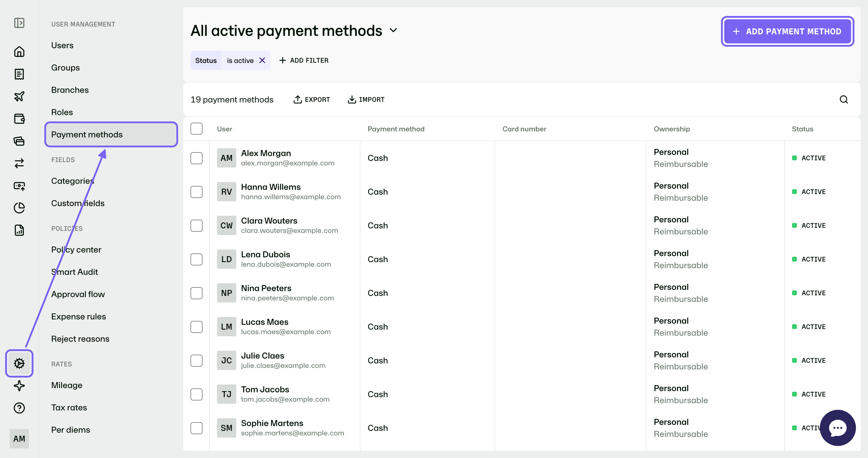Open the help question mark icon
Screen dimensions: 868x458
coord(19,408)
